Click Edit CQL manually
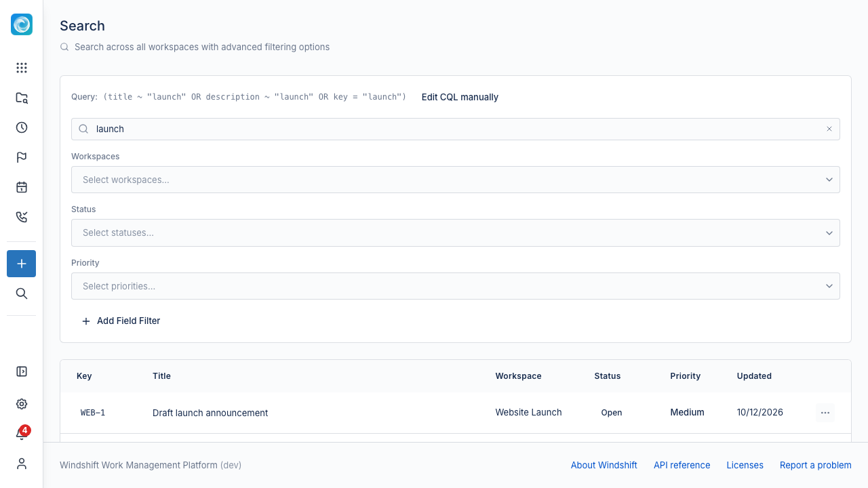The image size is (868, 488). (460, 97)
